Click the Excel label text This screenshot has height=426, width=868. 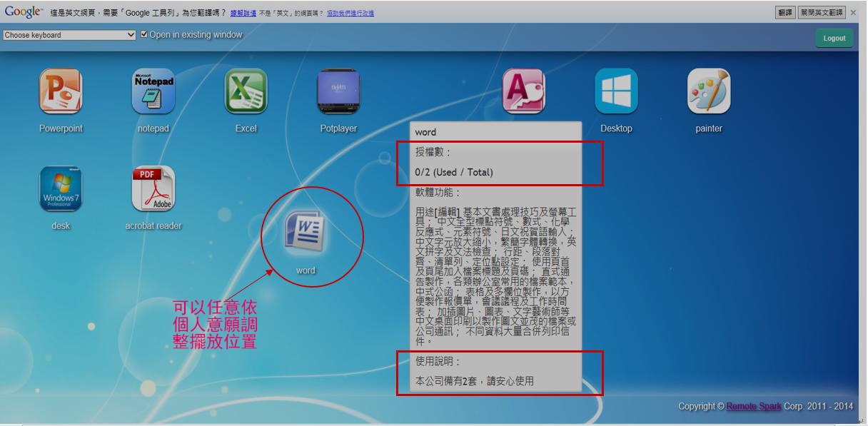pos(246,128)
